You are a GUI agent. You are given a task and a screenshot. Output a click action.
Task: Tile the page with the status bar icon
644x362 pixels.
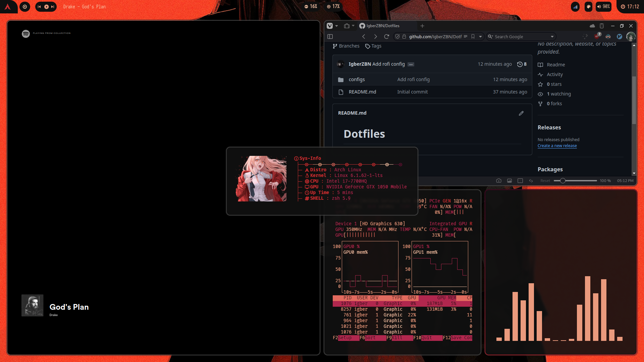pos(520,181)
